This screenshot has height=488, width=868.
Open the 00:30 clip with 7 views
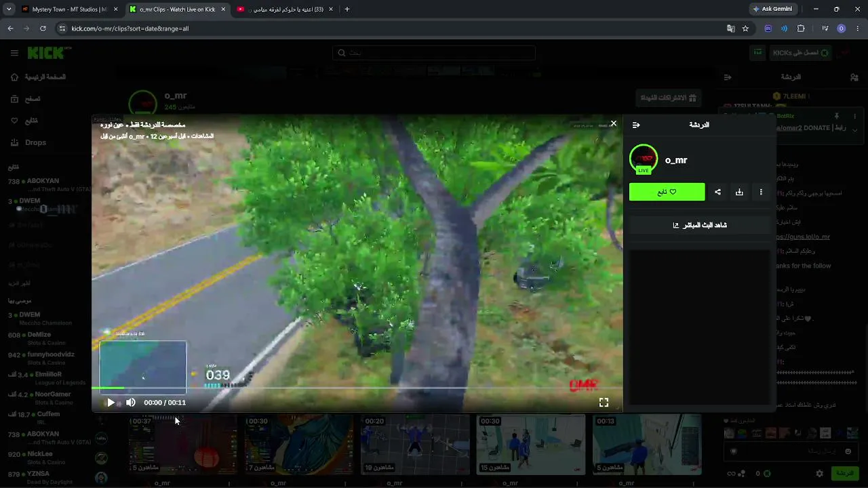(299, 445)
